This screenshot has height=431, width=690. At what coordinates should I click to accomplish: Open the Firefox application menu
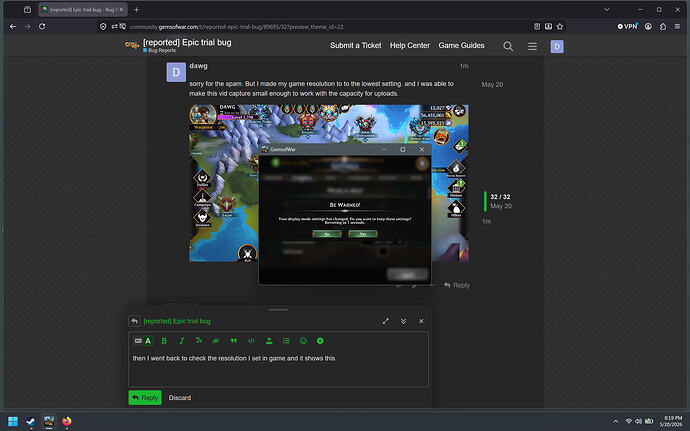point(677,26)
